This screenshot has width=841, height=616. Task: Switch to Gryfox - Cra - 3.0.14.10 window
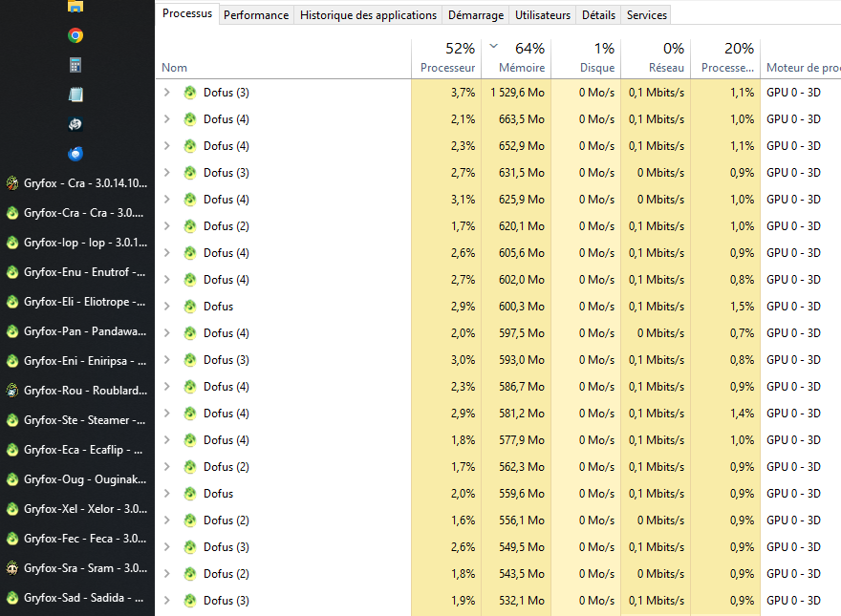pos(77,183)
